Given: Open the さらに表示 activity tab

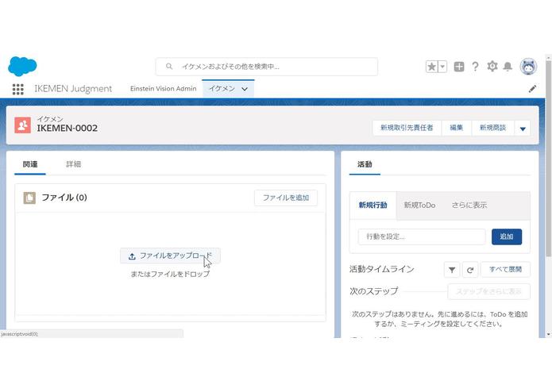Looking at the screenshot, I should tap(469, 206).
